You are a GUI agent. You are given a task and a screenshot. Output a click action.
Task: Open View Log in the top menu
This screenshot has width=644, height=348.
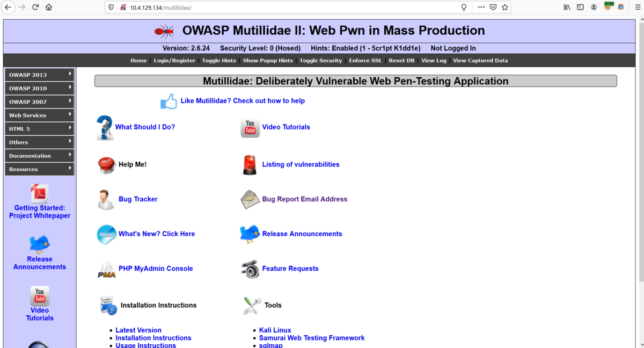pyautogui.click(x=434, y=61)
